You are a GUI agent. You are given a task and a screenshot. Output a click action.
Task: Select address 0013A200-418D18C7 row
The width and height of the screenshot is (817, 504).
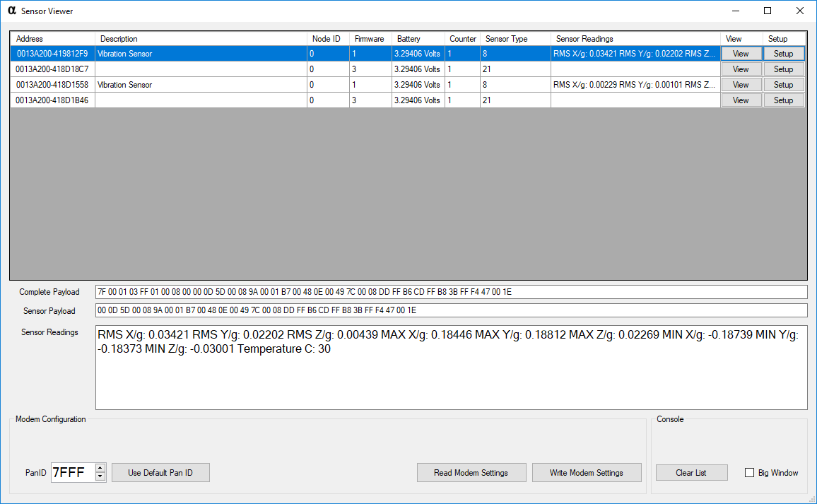pyautogui.click(x=52, y=69)
